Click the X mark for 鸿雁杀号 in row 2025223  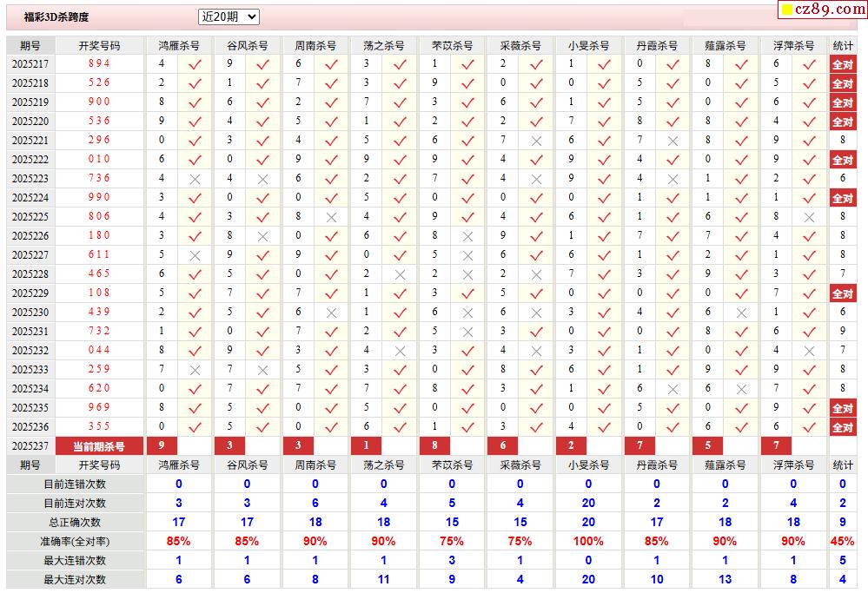tap(195, 179)
